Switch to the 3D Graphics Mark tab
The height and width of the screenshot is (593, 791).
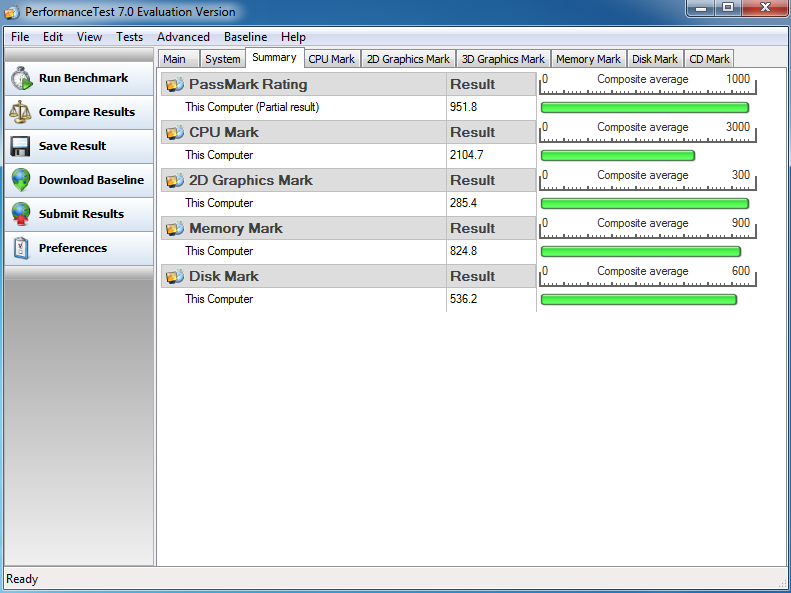tap(503, 59)
